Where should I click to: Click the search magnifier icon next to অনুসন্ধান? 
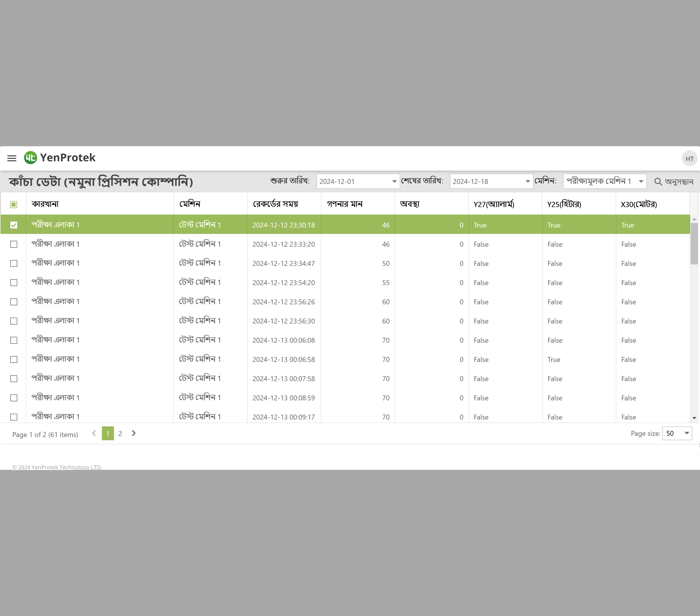(x=658, y=182)
